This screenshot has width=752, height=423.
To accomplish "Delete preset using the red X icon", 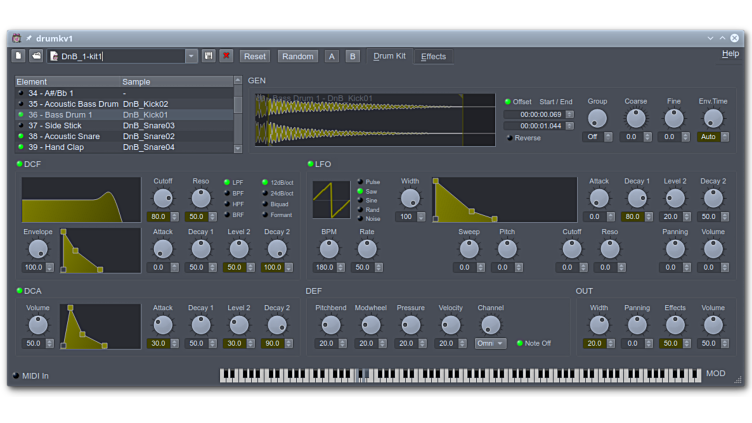I will pyautogui.click(x=226, y=56).
